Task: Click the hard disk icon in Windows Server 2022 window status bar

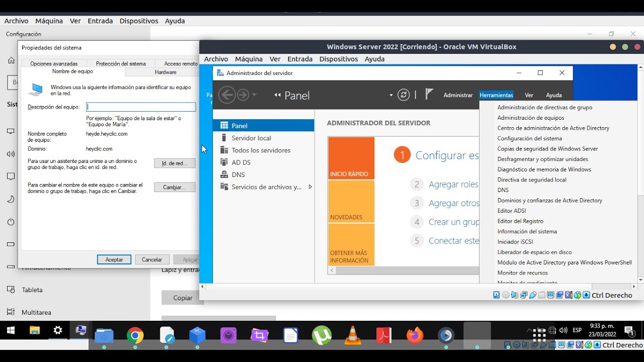Action: coord(497,295)
